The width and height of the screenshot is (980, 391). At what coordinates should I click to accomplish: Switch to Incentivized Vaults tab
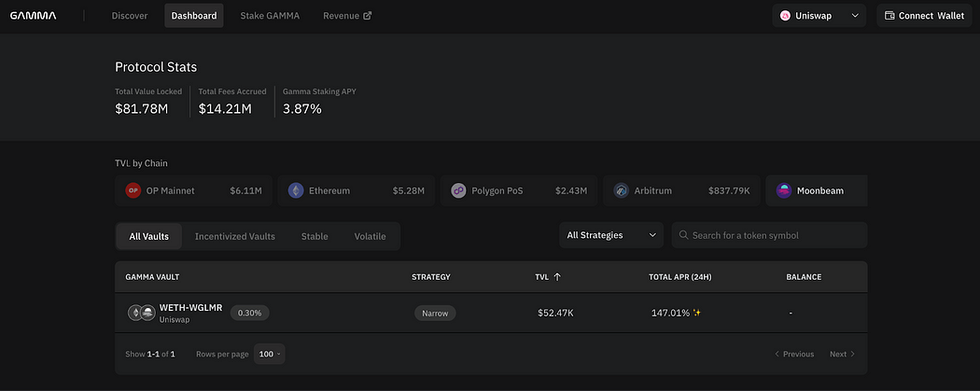pos(235,236)
